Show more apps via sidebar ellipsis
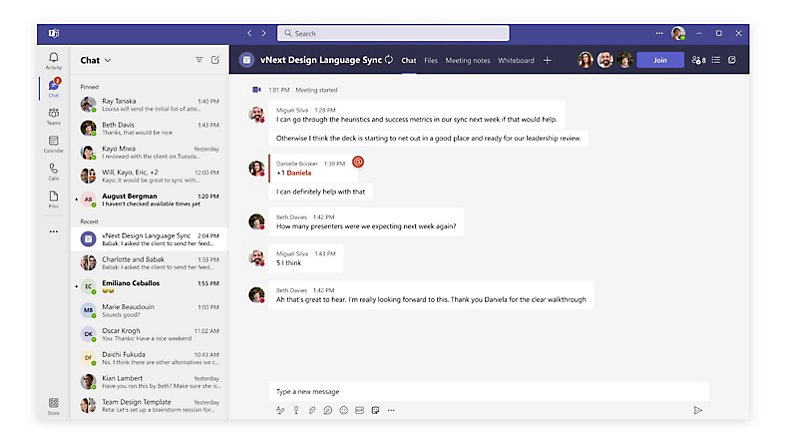The width and height of the screenshot is (786, 443). (53, 231)
